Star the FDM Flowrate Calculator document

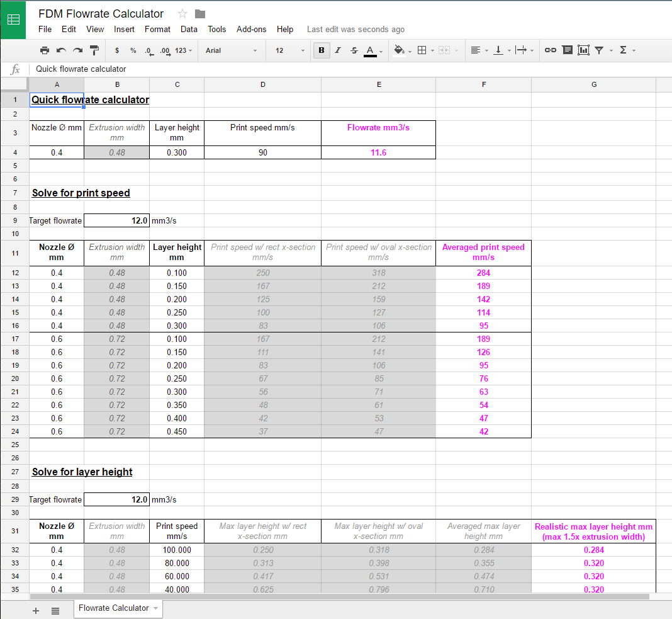coord(182,14)
